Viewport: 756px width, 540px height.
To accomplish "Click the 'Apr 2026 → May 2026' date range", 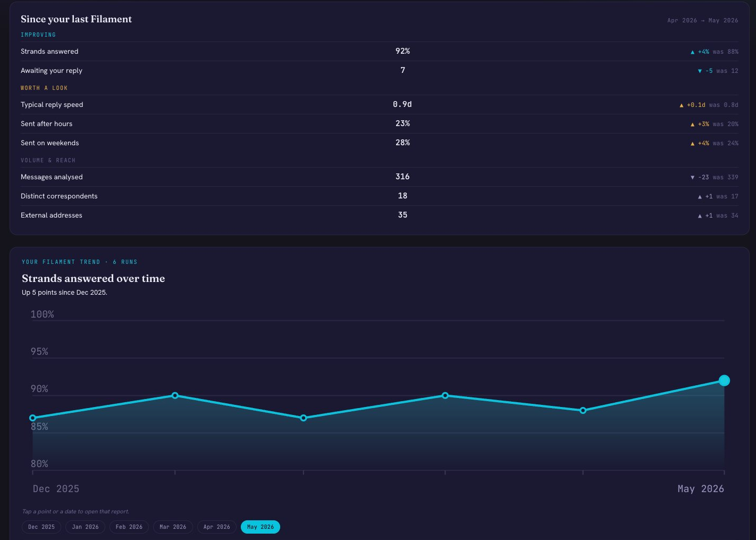I will (703, 21).
